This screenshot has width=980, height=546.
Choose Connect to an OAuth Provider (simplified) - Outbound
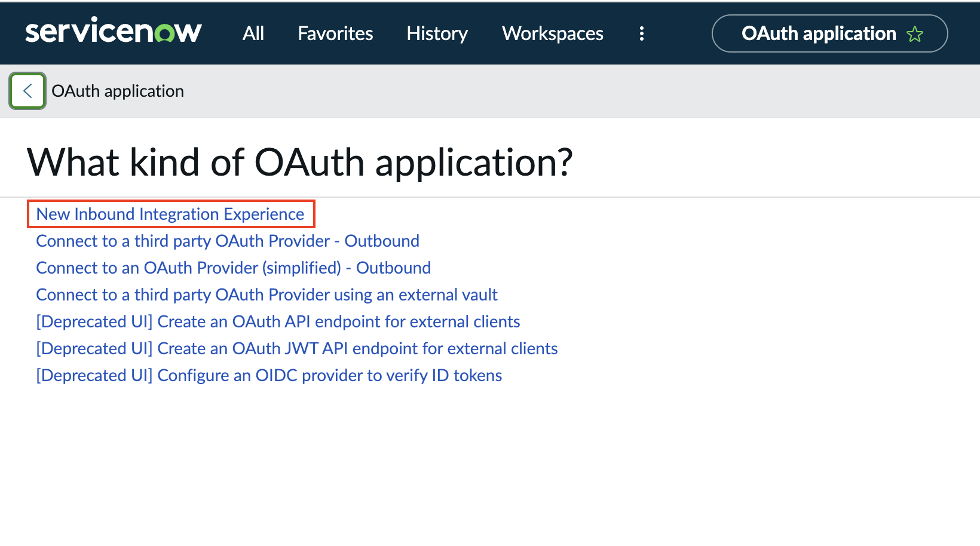234,268
